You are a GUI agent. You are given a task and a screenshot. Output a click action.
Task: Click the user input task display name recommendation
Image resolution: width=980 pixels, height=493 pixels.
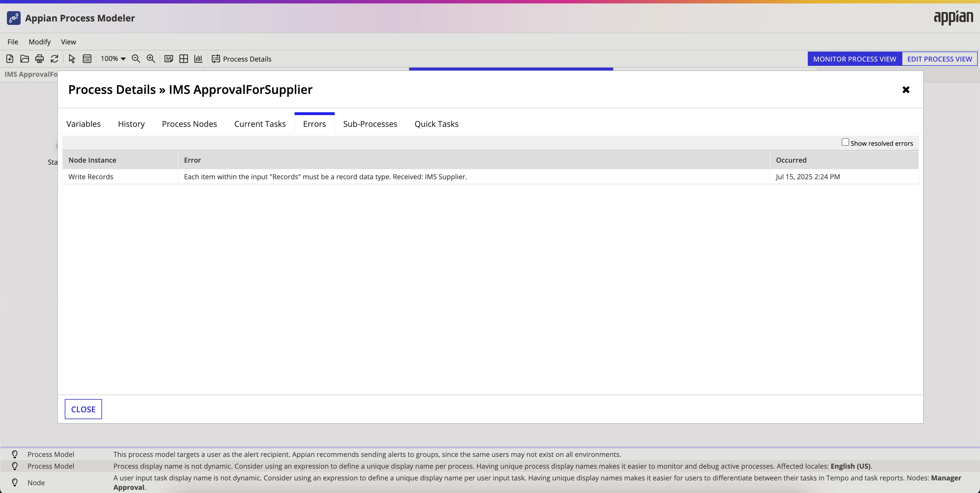point(537,482)
